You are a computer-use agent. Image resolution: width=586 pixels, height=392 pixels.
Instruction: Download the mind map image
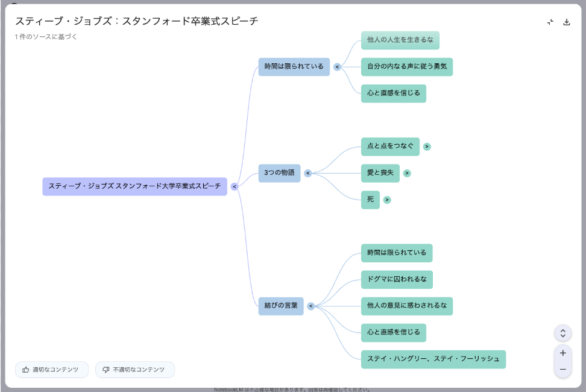click(567, 22)
